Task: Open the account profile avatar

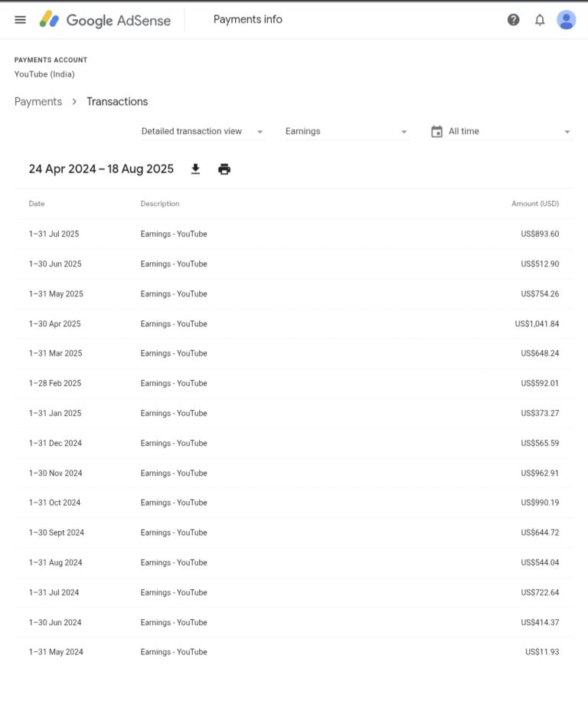Action: click(566, 20)
